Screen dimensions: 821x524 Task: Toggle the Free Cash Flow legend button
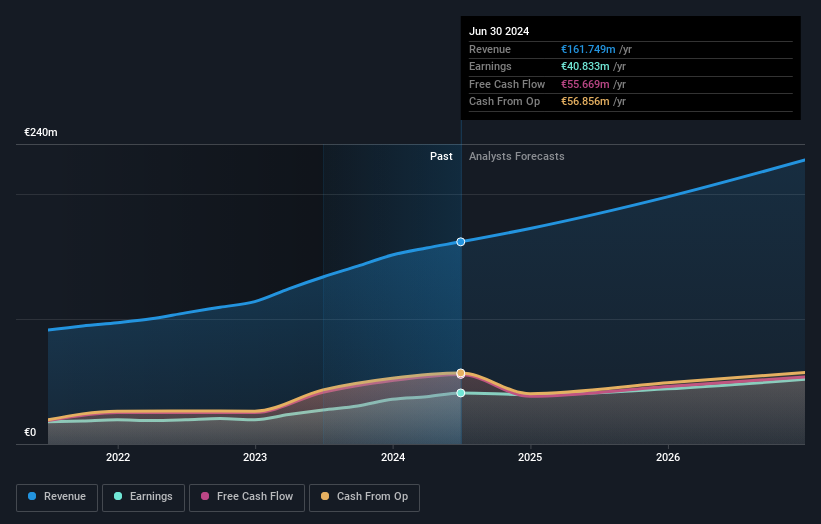pyautogui.click(x=247, y=497)
